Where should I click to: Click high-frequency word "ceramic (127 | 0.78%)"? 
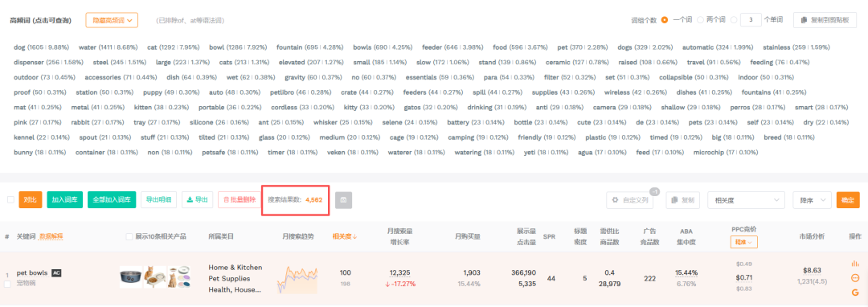point(577,62)
